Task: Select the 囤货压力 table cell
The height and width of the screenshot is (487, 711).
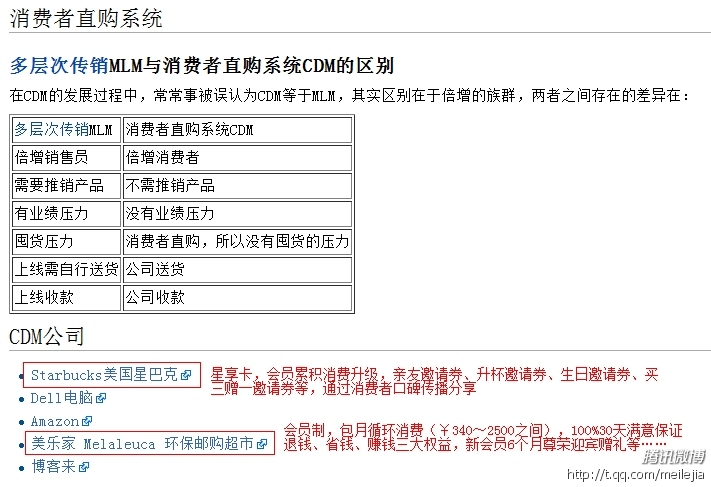Action: (x=67, y=241)
